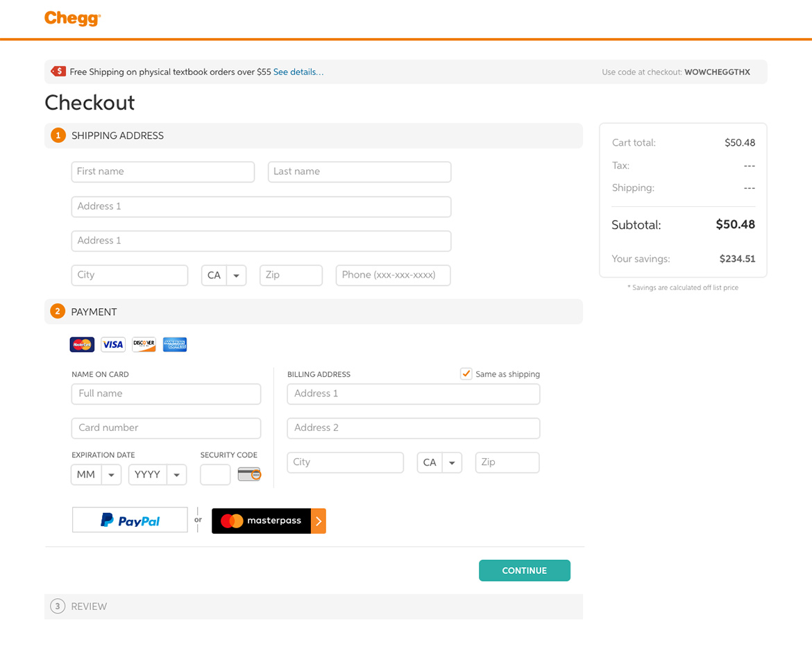This screenshot has height=660, width=812.
Task: Open the See details link
Action: tap(298, 72)
